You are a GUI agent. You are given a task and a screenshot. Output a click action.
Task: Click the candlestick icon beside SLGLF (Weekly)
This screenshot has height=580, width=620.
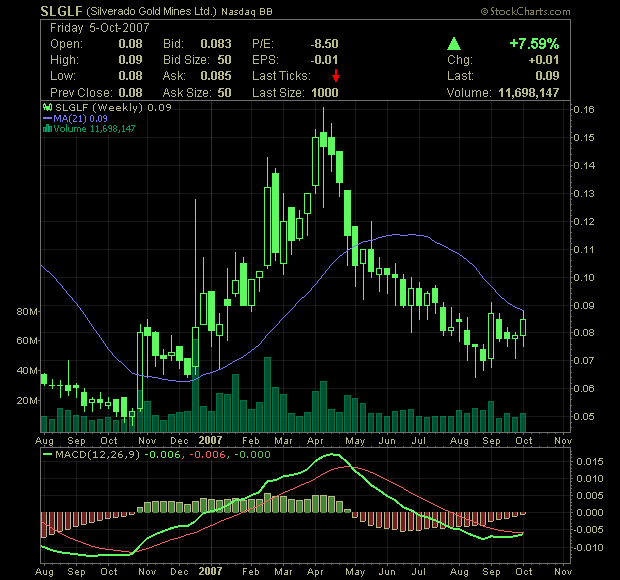click(x=47, y=107)
